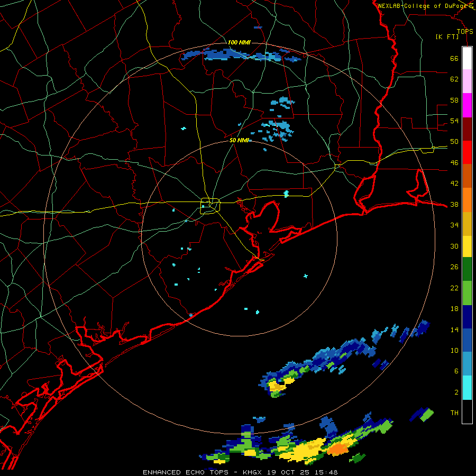Click the 22 value on the legend
Viewport: 476px width, 476px height.
tap(454, 288)
